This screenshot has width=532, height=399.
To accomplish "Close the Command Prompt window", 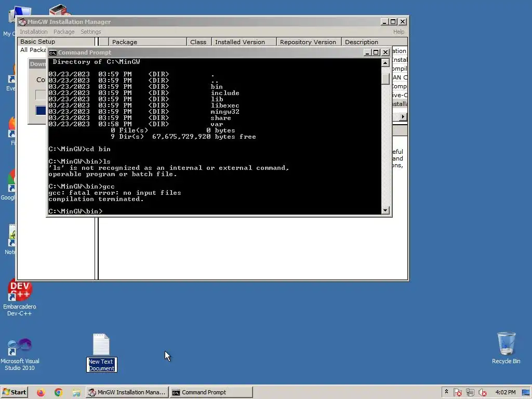I will [x=385, y=52].
